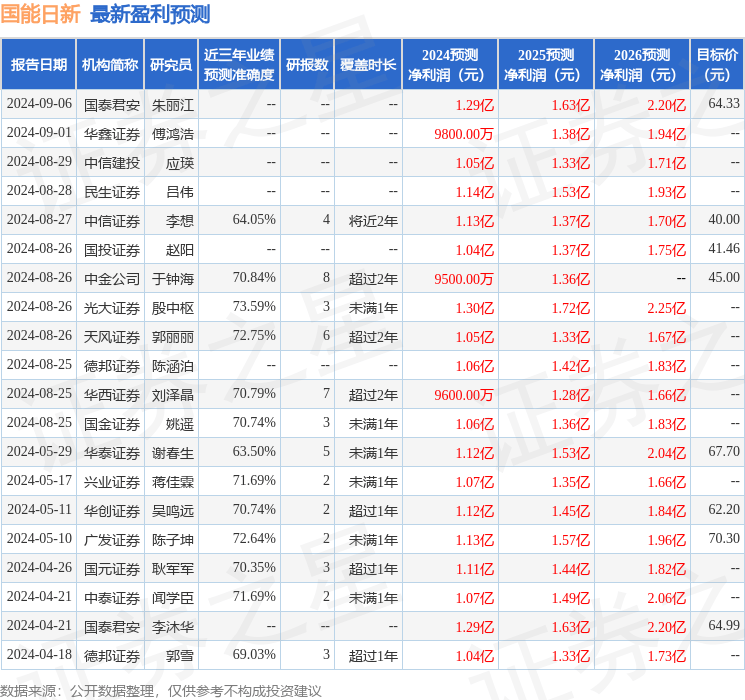Screen dimensions: 745x700
Task: Select analyst 姚遥
Action: click(x=180, y=424)
